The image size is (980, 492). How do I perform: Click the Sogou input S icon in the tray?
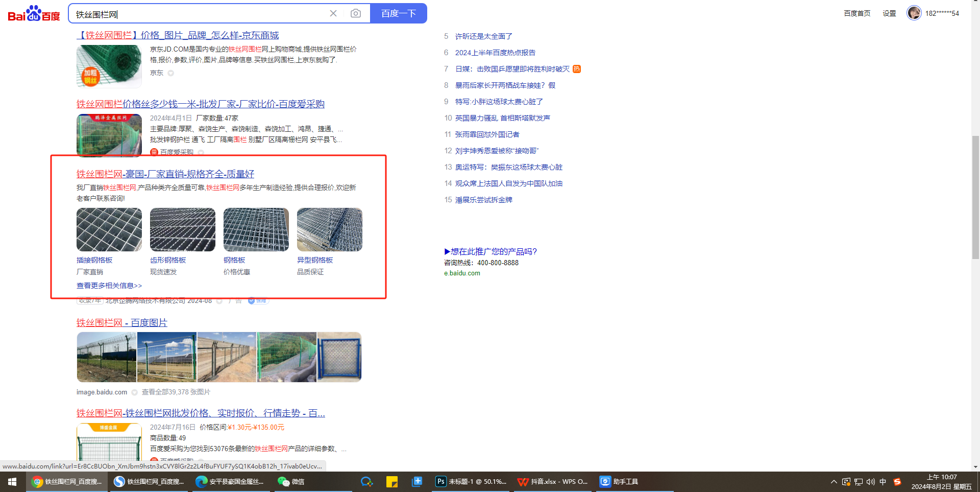(897, 482)
